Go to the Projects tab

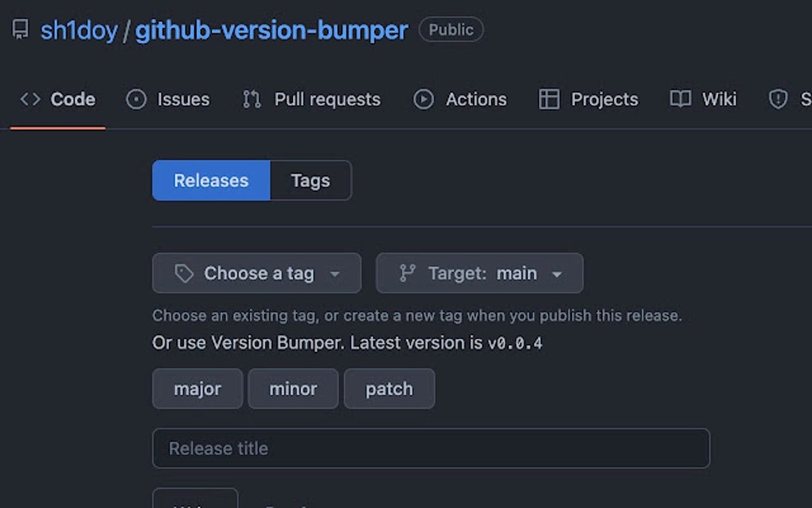pyautogui.click(x=604, y=100)
